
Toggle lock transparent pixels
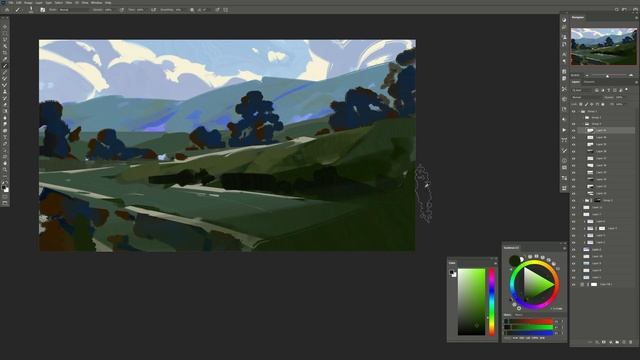(580, 104)
